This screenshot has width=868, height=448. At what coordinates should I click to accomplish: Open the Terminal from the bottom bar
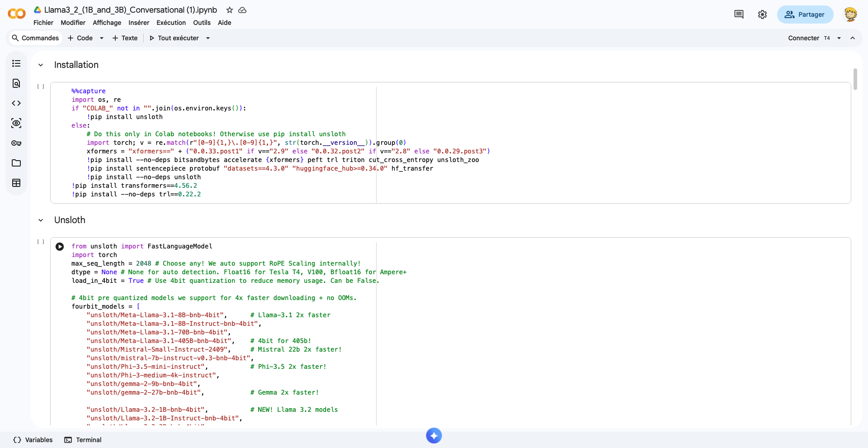click(x=83, y=439)
